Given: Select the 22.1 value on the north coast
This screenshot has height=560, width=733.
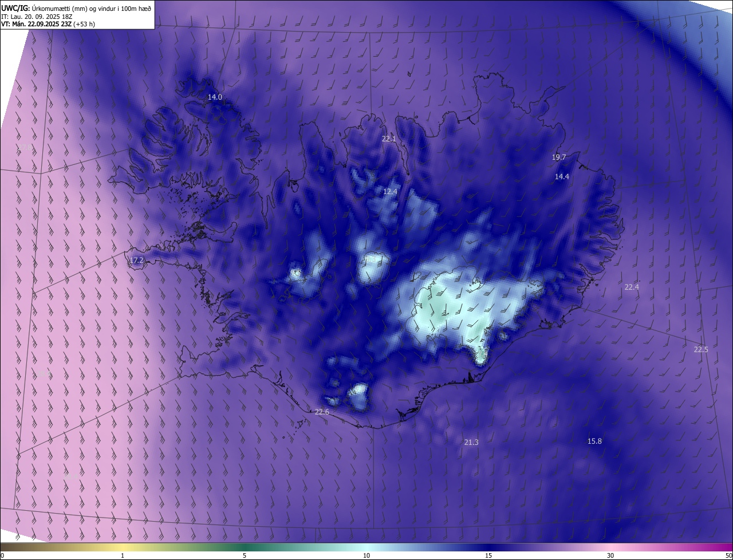Looking at the screenshot, I should (389, 139).
